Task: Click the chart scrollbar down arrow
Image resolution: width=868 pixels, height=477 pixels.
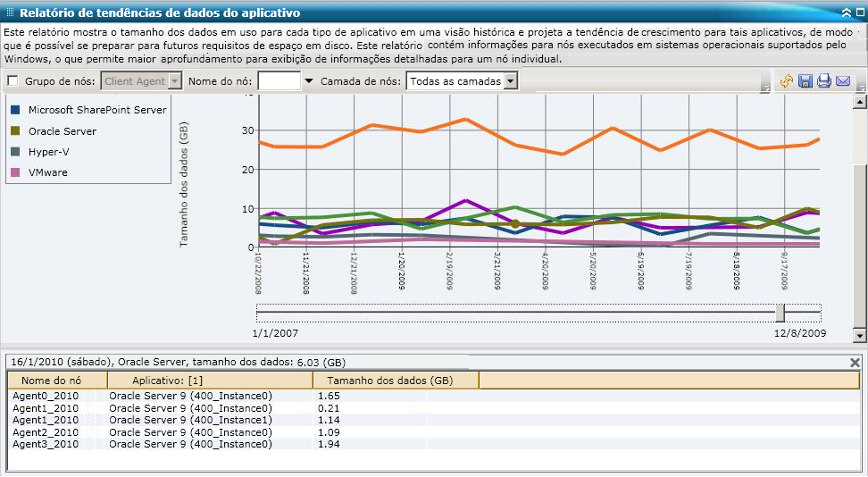Action: point(859,335)
